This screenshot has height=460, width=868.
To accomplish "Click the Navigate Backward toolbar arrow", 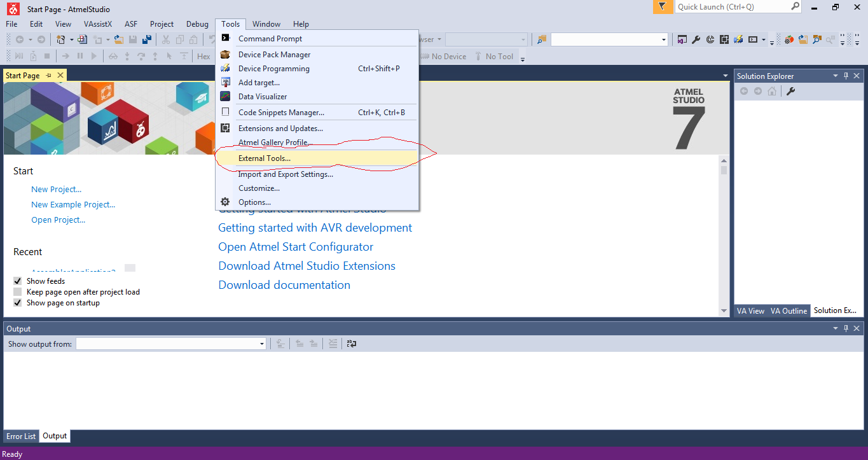I will coord(19,39).
